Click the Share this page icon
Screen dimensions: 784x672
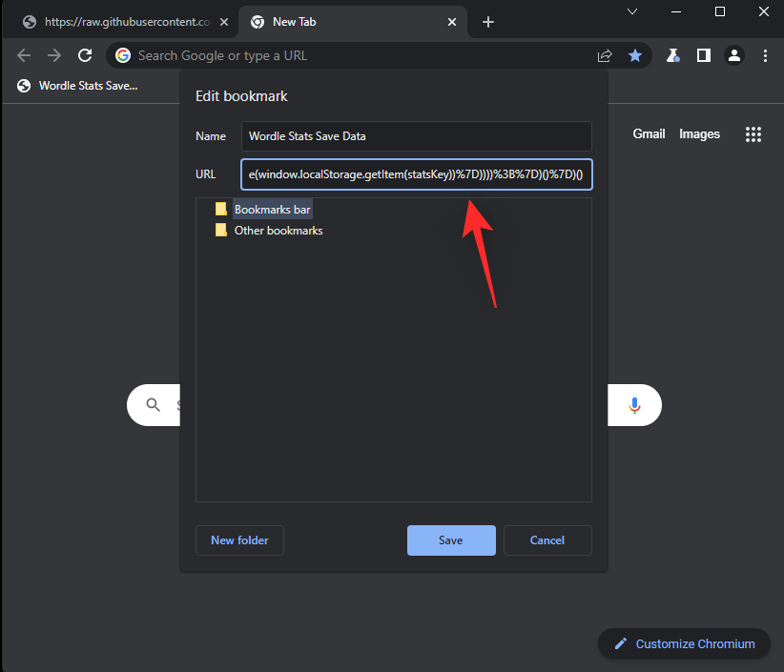[x=605, y=55]
